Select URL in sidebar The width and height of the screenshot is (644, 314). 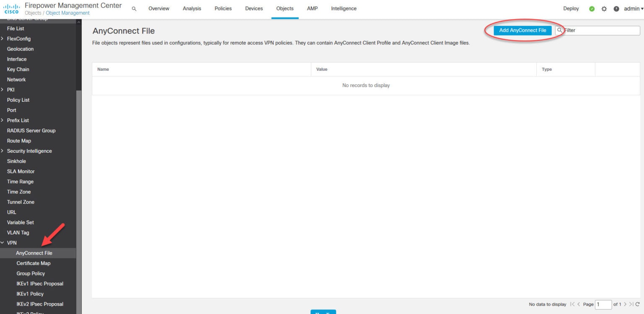click(x=12, y=212)
